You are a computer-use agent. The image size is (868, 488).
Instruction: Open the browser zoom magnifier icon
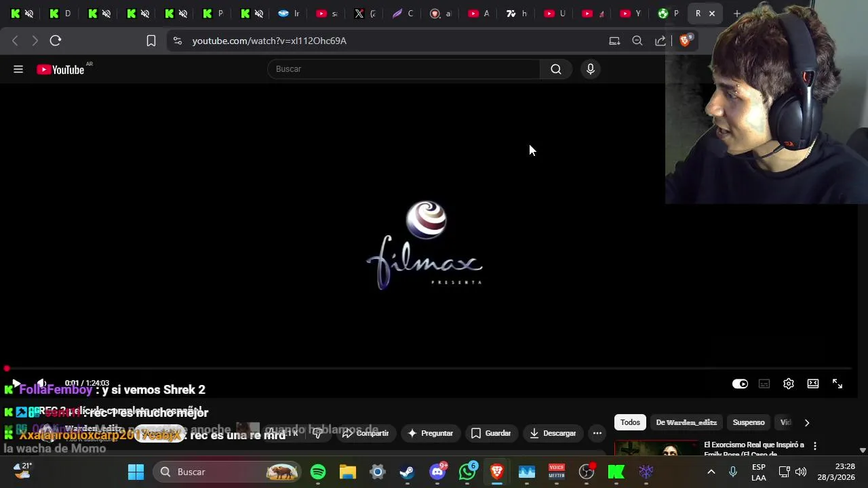pyautogui.click(x=637, y=41)
